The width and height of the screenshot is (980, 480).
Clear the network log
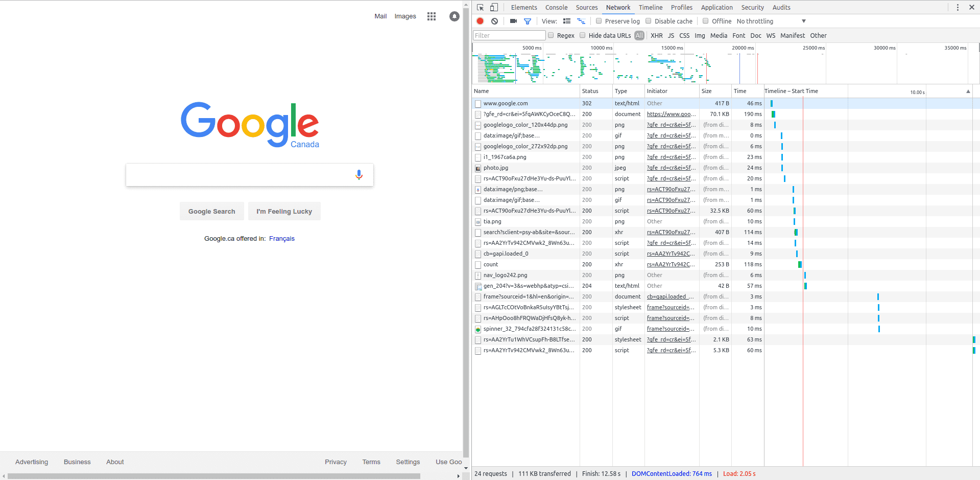click(494, 21)
